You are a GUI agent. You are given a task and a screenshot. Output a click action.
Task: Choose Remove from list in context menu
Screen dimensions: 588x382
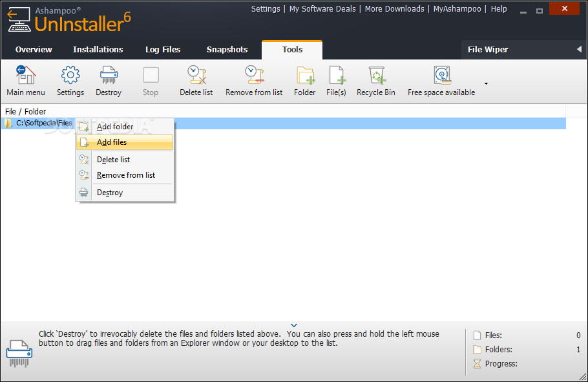coord(125,175)
